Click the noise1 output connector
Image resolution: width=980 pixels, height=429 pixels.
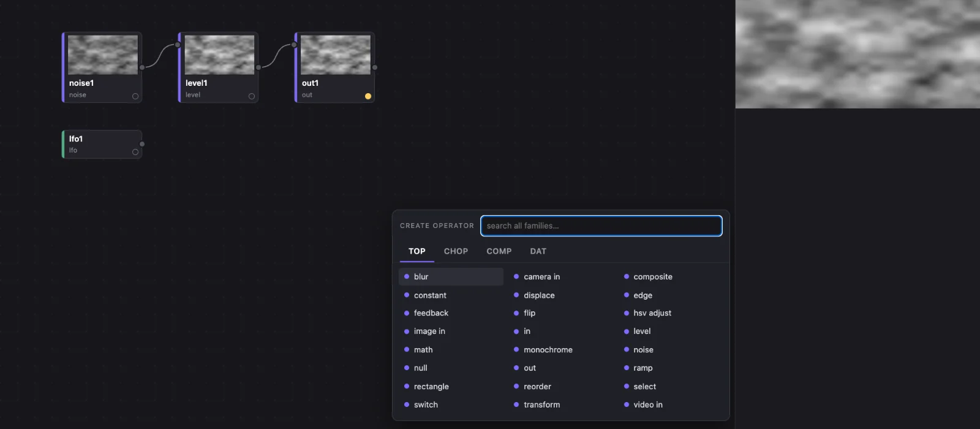coord(142,67)
